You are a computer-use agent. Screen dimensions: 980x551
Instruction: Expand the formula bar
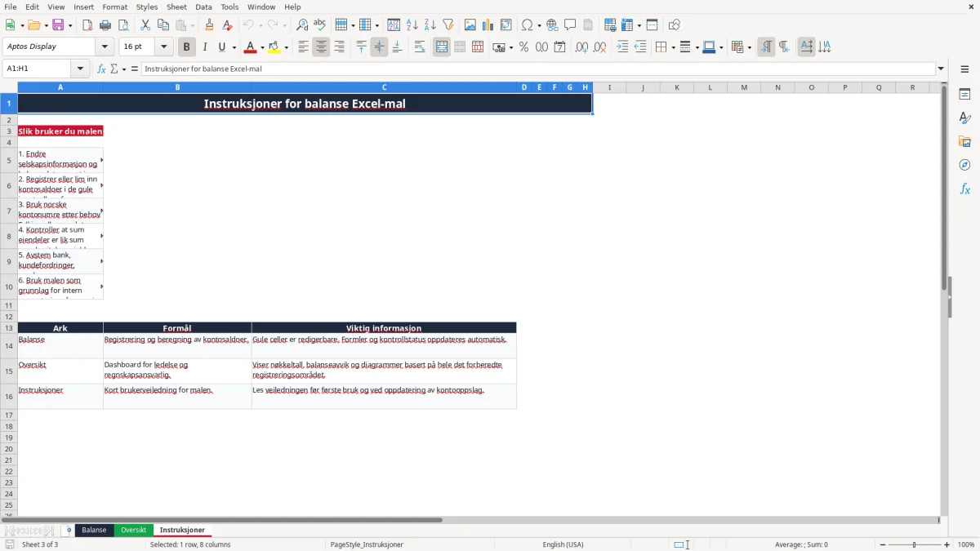click(x=941, y=69)
